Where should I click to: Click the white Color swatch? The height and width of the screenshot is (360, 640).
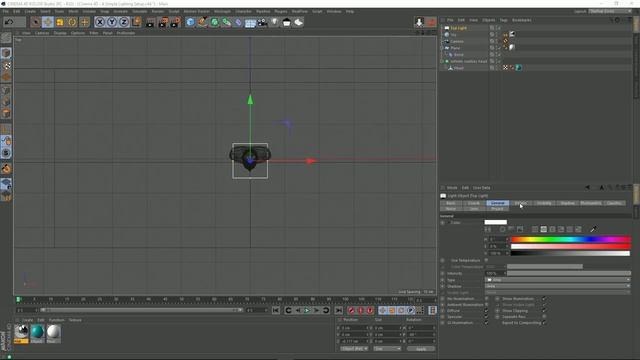pyautogui.click(x=496, y=222)
